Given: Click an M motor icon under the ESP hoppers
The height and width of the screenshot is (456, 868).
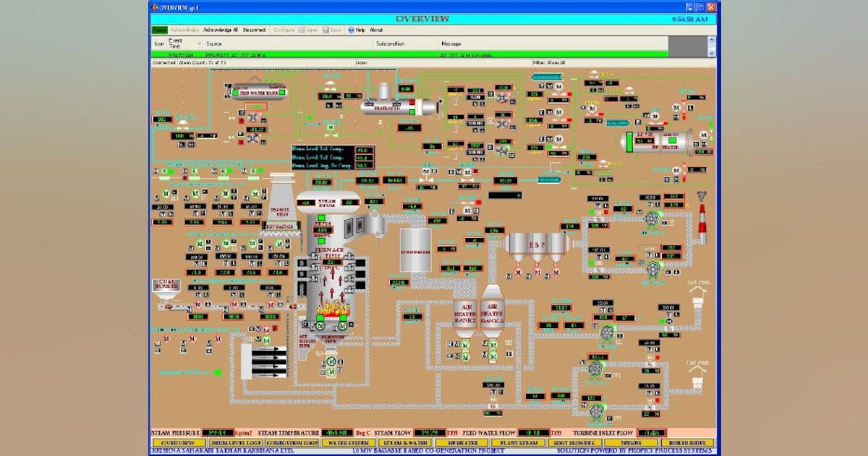Looking at the screenshot, I should click(537, 272).
